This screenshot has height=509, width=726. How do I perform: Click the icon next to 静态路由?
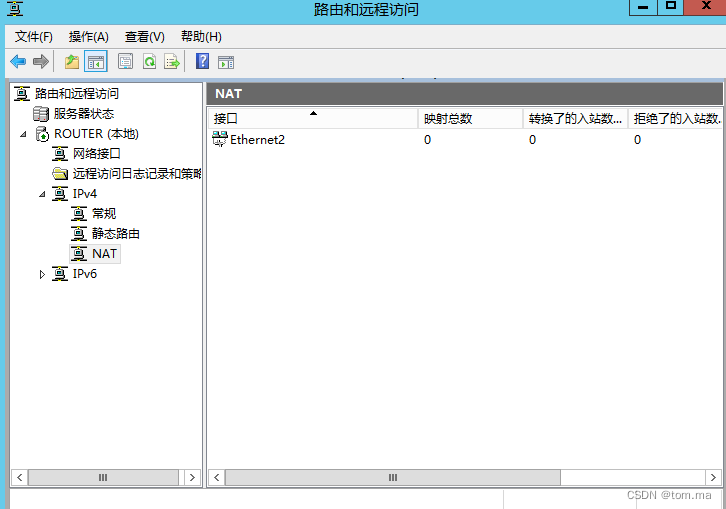tap(79, 233)
